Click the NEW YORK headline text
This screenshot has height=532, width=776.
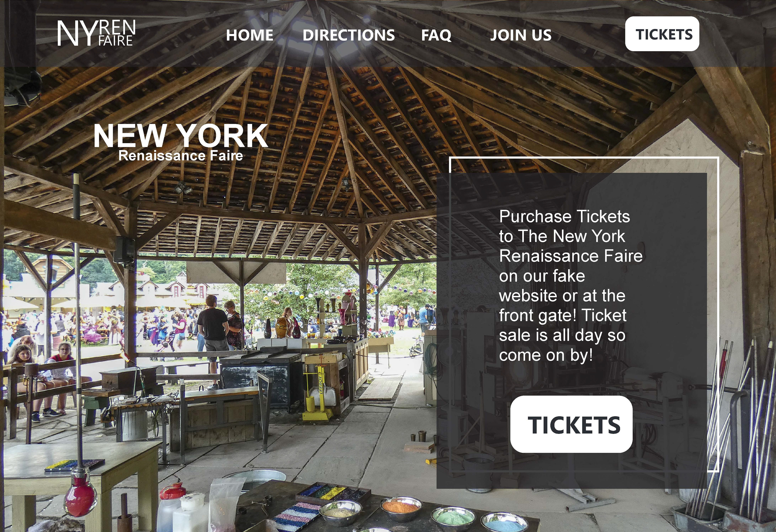tap(181, 135)
